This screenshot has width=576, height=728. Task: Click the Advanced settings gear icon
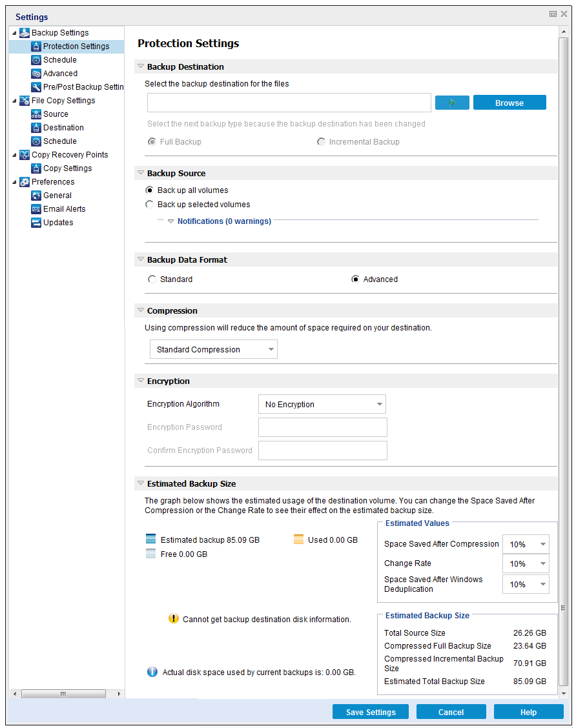point(37,73)
